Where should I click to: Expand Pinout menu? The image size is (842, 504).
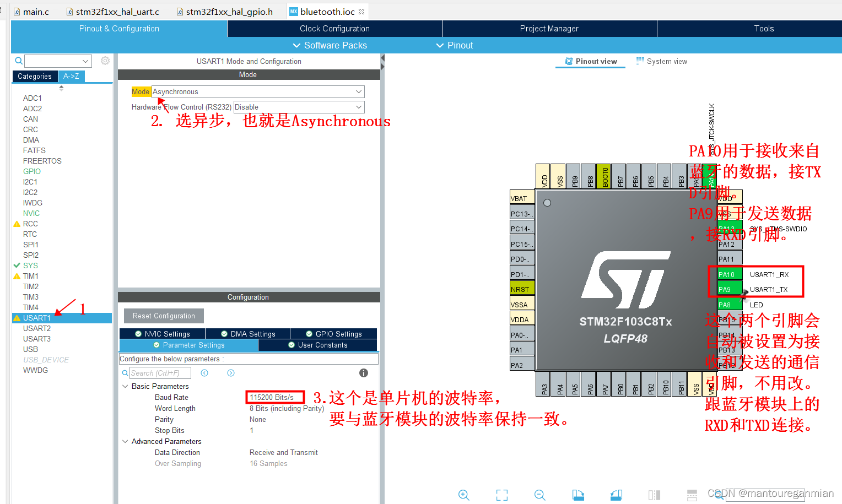(455, 45)
